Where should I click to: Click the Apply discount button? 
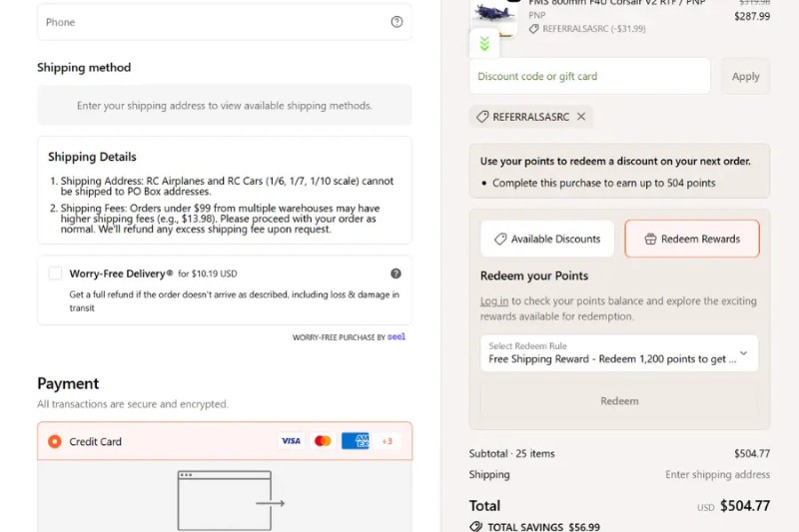click(745, 76)
